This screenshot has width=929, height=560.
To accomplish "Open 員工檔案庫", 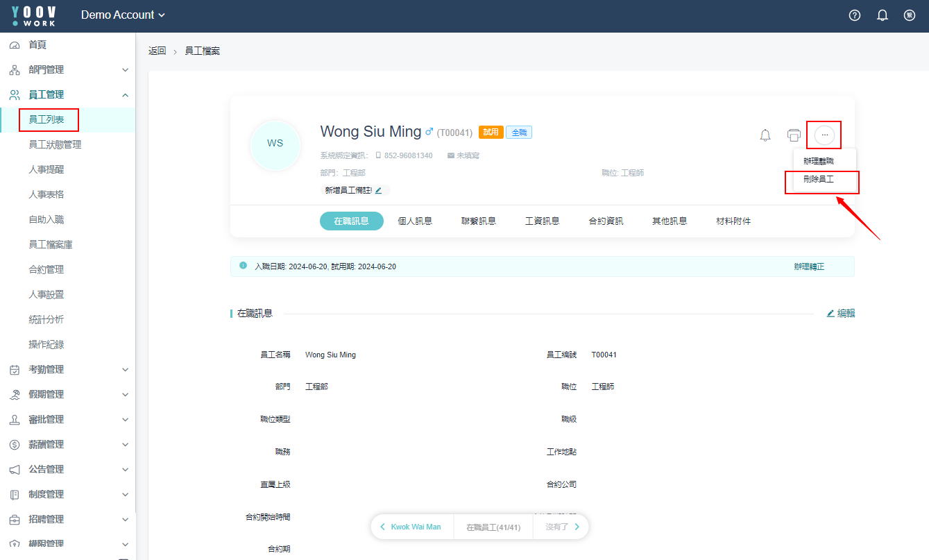I will (x=51, y=245).
